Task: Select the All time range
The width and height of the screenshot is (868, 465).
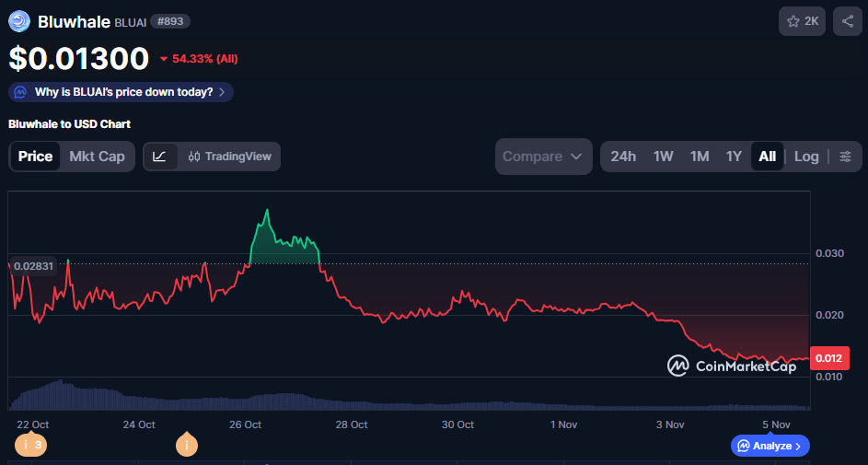Action: tap(768, 157)
